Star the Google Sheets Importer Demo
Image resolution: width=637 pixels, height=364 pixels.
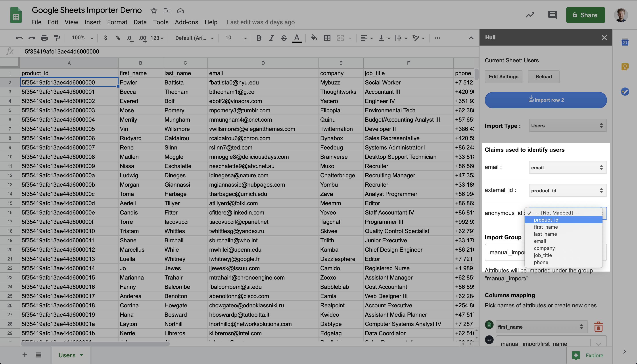pyautogui.click(x=154, y=10)
